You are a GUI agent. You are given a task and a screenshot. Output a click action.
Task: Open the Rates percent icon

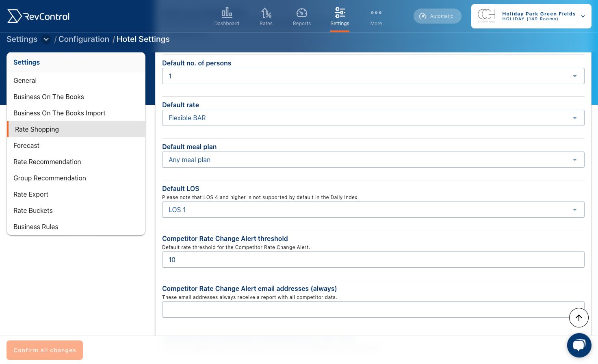(266, 13)
